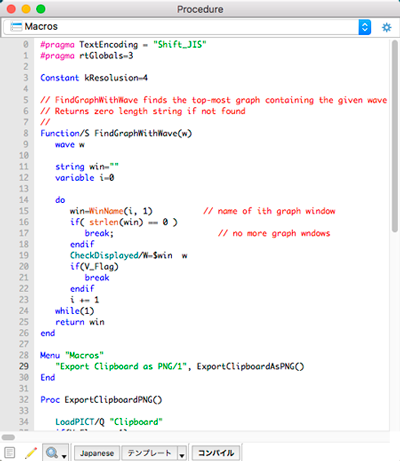
Task: Click 'LoadPICT/Q "Clipboard"' line
Action: click(109, 422)
